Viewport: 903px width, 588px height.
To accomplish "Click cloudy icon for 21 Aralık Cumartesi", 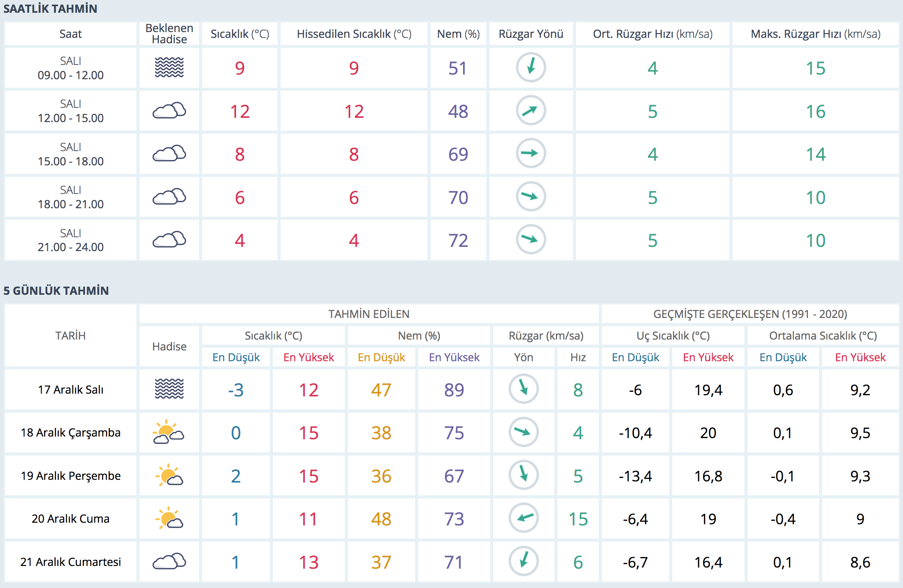I will pos(169,561).
